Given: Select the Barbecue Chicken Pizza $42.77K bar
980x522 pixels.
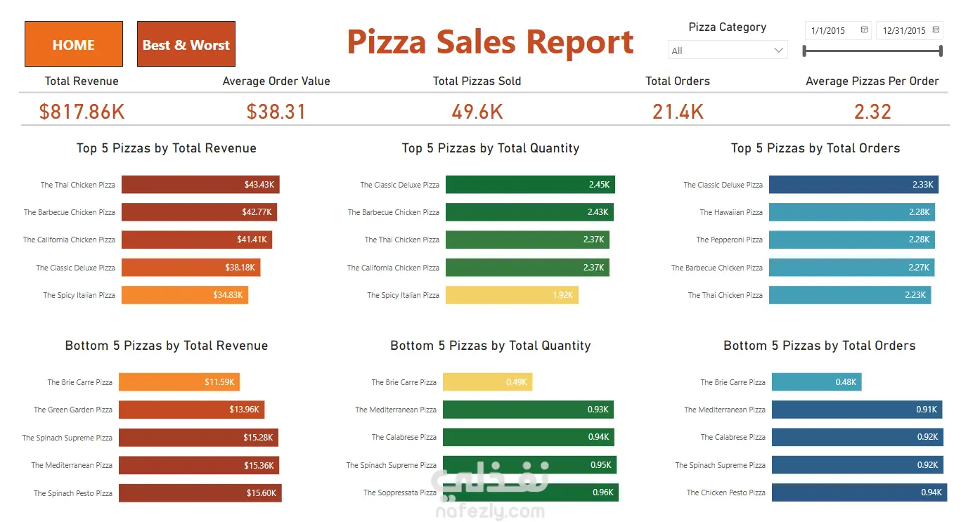Looking at the screenshot, I should point(200,212).
